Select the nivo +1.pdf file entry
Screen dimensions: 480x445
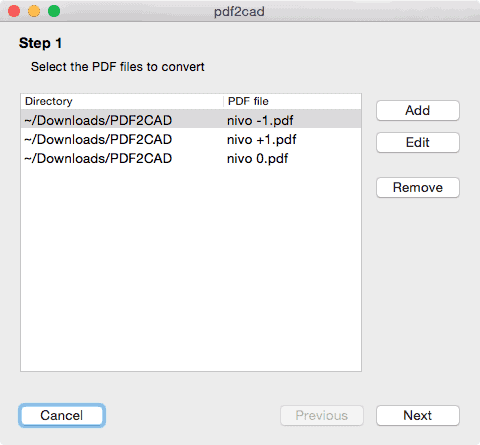pos(262,139)
